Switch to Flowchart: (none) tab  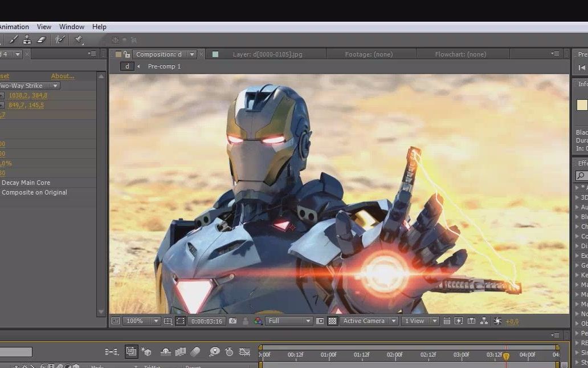click(x=460, y=54)
